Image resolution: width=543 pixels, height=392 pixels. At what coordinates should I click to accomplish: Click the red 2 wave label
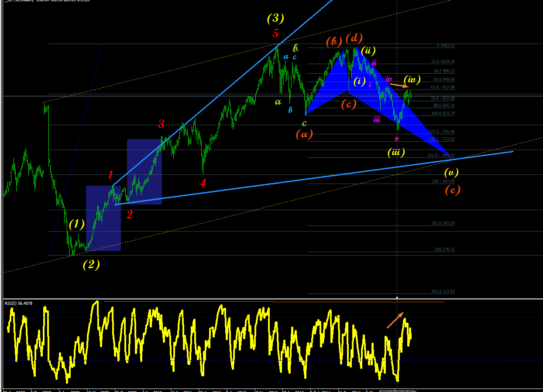pos(129,214)
